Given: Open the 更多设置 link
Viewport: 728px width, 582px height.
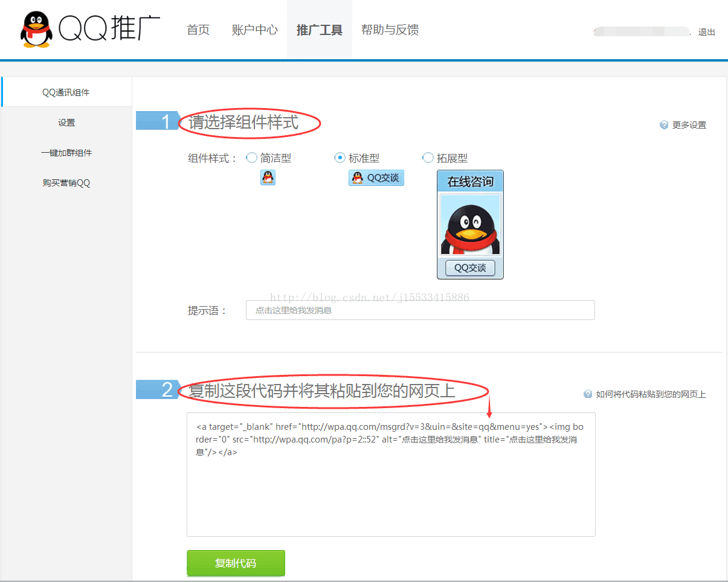Looking at the screenshot, I should pyautogui.click(x=689, y=125).
